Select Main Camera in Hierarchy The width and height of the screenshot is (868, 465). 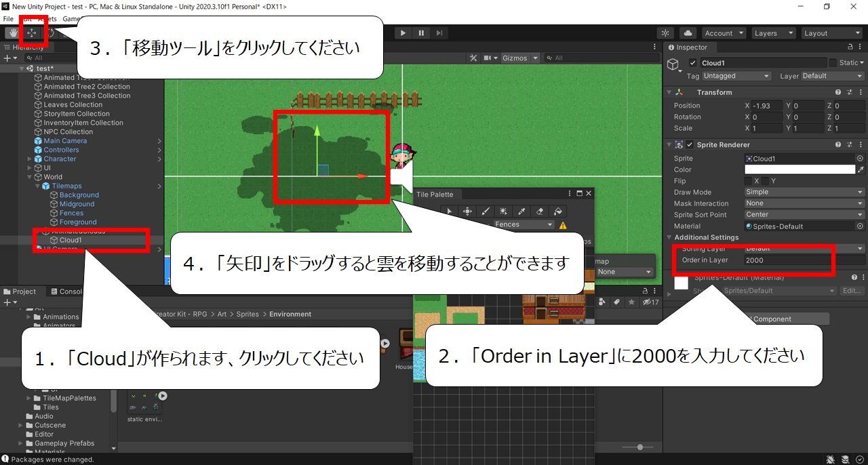[x=65, y=141]
